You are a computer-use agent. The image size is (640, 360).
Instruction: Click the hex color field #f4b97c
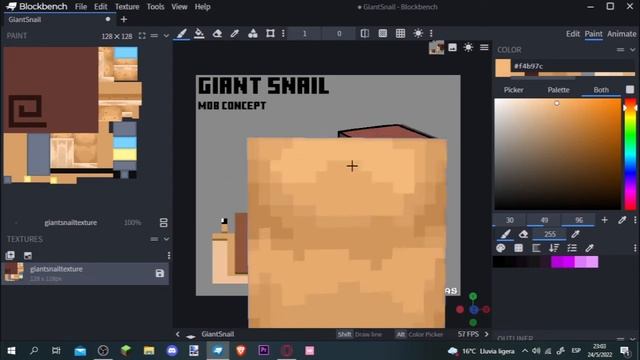pos(573,66)
